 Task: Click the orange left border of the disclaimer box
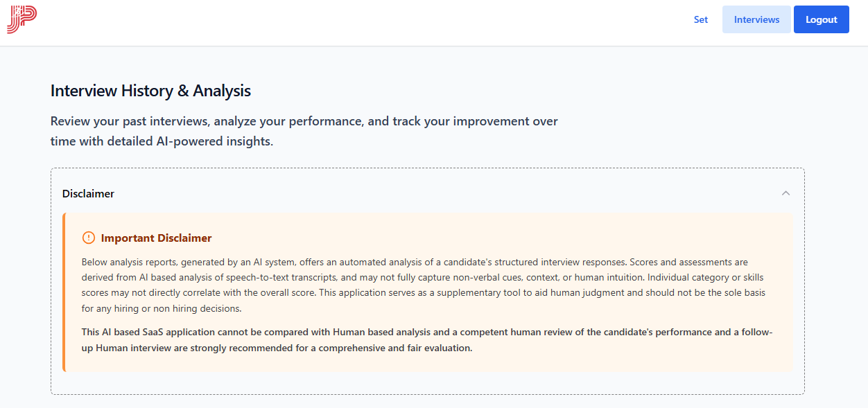(64, 292)
